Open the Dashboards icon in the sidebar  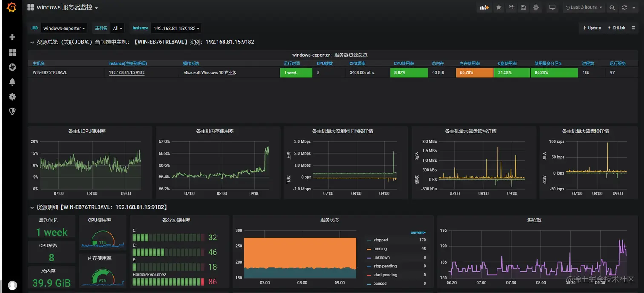point(12,52)
